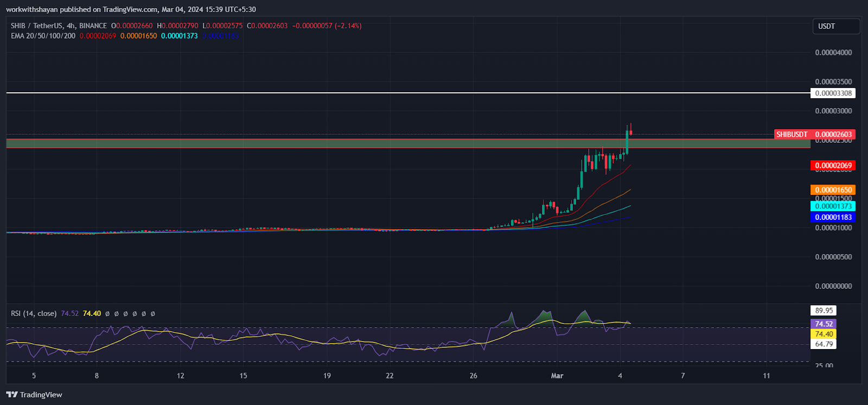Click the yellow 74.40 value in RSI legend
868x405 pixels.
(92, 313)
